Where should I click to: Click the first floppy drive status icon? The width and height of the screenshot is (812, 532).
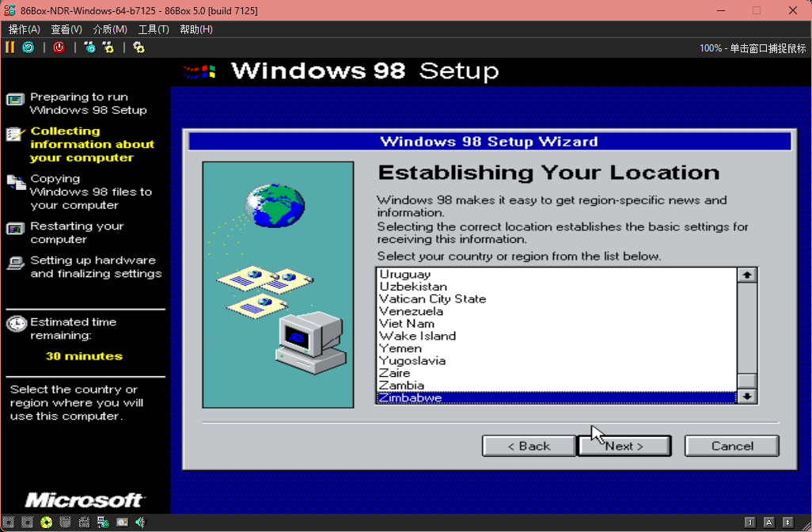tap(9, 522)
